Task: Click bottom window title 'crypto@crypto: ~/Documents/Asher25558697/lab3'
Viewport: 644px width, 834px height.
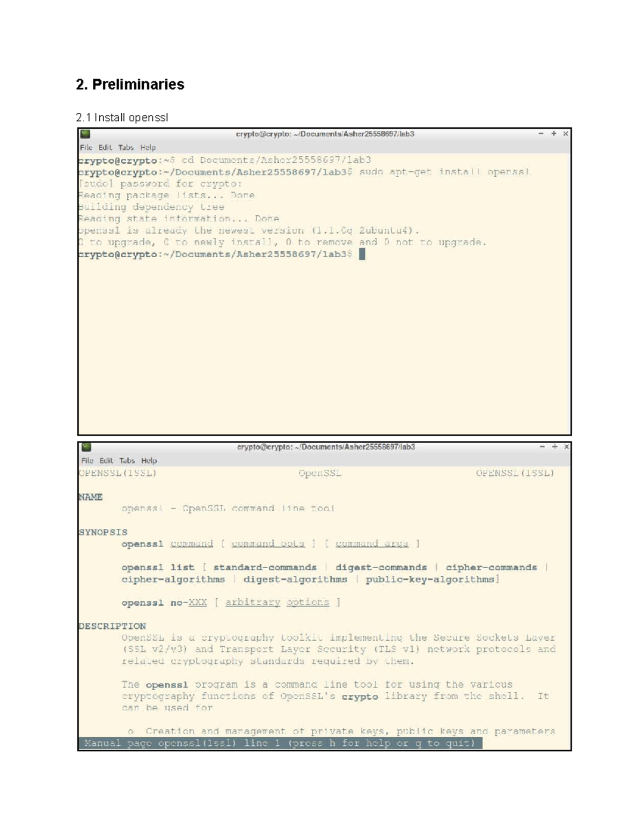Action: [326, 447]
